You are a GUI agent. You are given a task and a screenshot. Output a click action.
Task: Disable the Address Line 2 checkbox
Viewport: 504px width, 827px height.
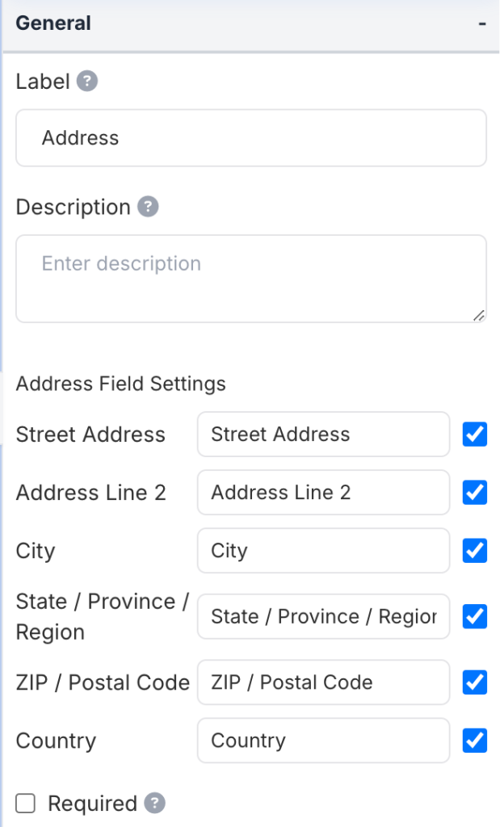[x=475, y=493]
